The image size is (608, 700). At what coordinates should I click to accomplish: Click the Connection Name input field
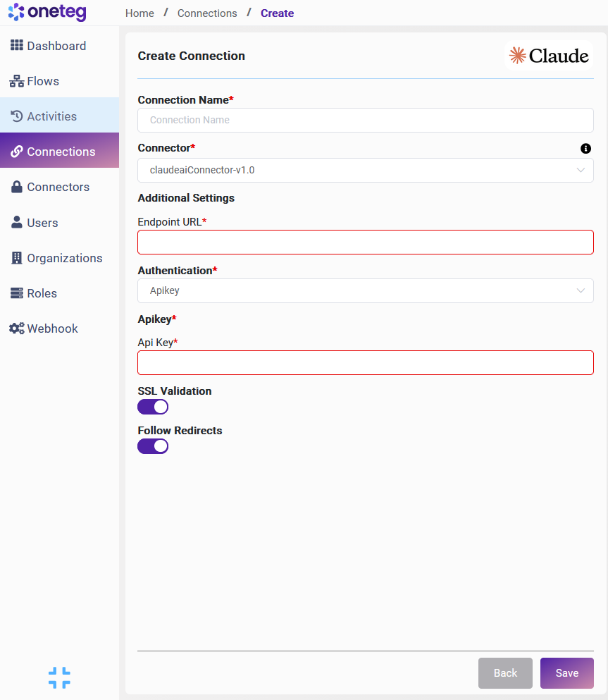click(365, 120)
